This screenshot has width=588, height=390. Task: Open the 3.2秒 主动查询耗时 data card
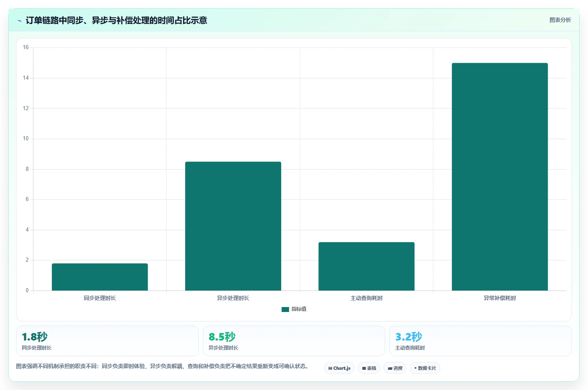point(480,341)
